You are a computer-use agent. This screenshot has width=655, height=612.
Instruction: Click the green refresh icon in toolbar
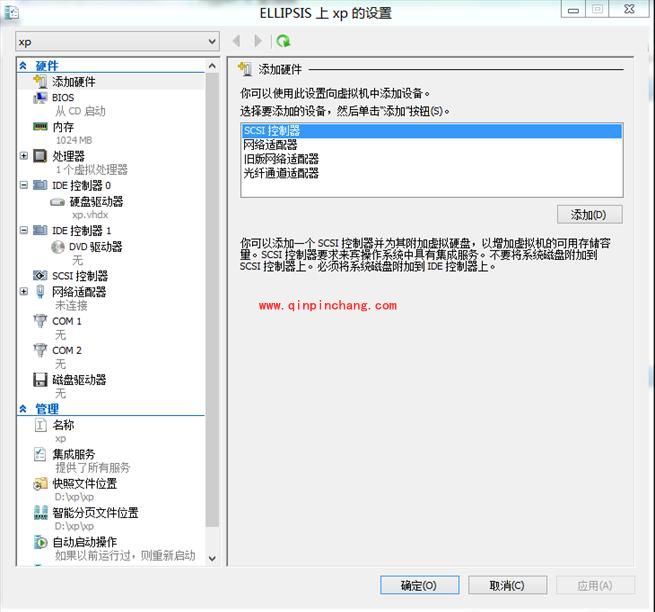tap(283, 41)
